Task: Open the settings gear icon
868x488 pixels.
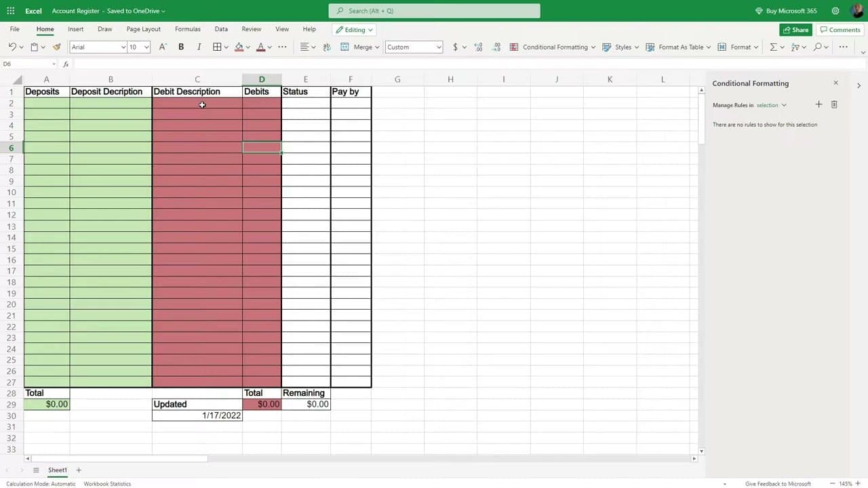Action: pyautogui.click(x=835, y=11)
